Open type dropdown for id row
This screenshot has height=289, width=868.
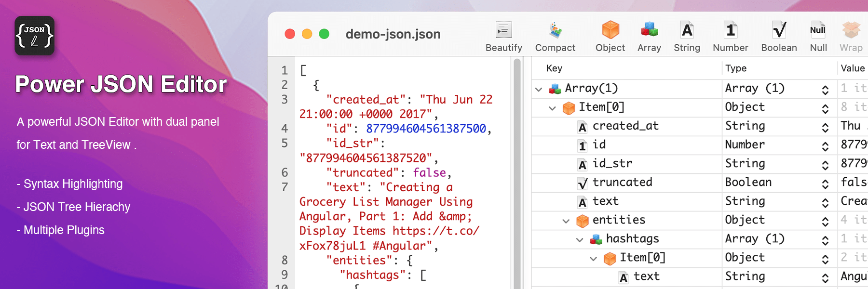(x=825, y=146)
